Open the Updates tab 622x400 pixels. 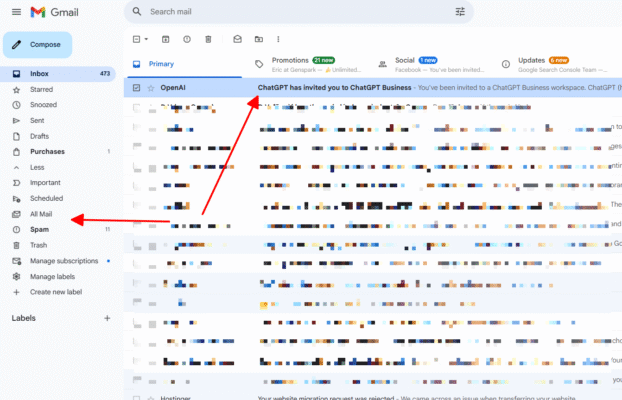pyautogui.click(x=531, y=60)
